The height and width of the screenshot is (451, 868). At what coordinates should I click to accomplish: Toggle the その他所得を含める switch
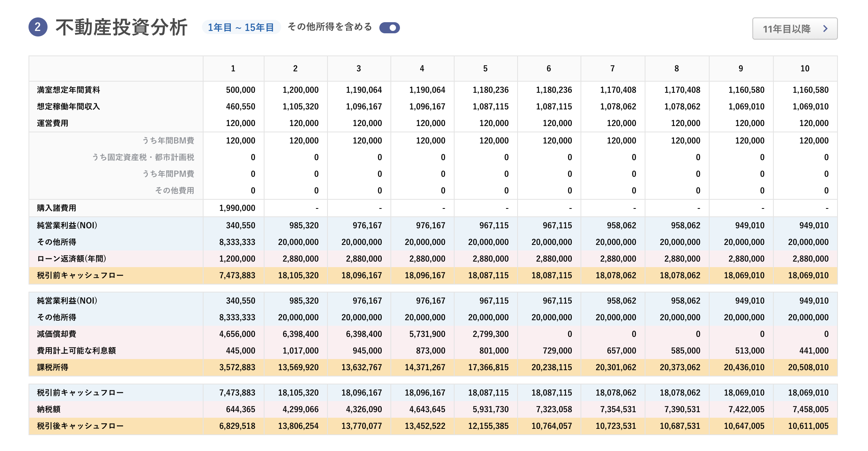pyautogui.click(x=389, y=28)
